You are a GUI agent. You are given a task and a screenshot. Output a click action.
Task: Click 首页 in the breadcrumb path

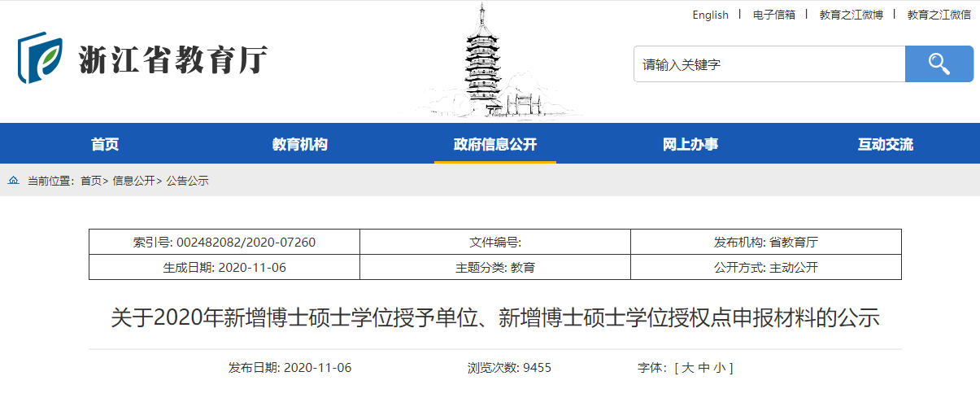click(x=91, y=181)
